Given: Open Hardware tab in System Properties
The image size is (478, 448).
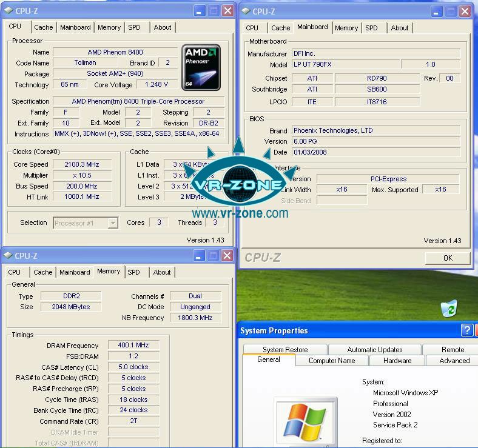Looking at the screenshot, I should 397,361.
